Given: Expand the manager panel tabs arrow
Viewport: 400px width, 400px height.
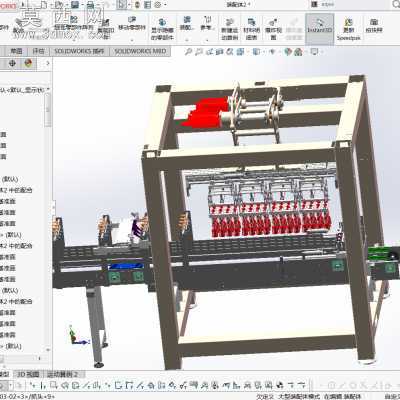Looking at the screenshot, I should pyautogui.click(x=47, y=63).
